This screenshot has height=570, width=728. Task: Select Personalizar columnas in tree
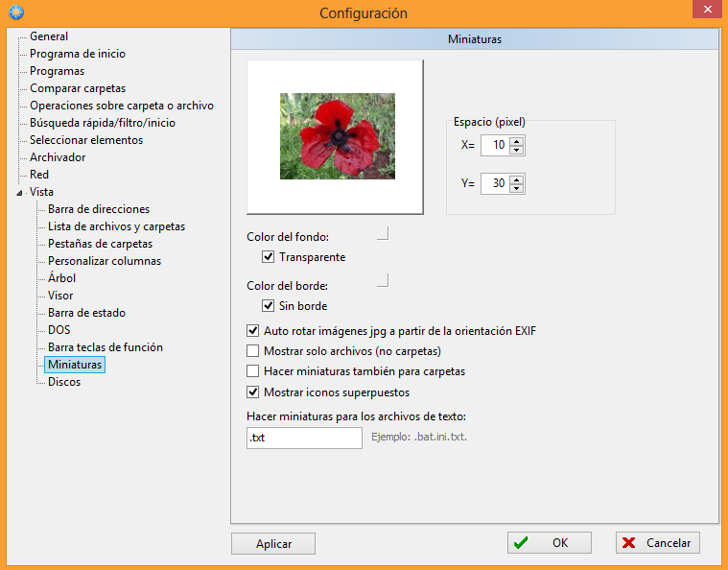point(105,261)
